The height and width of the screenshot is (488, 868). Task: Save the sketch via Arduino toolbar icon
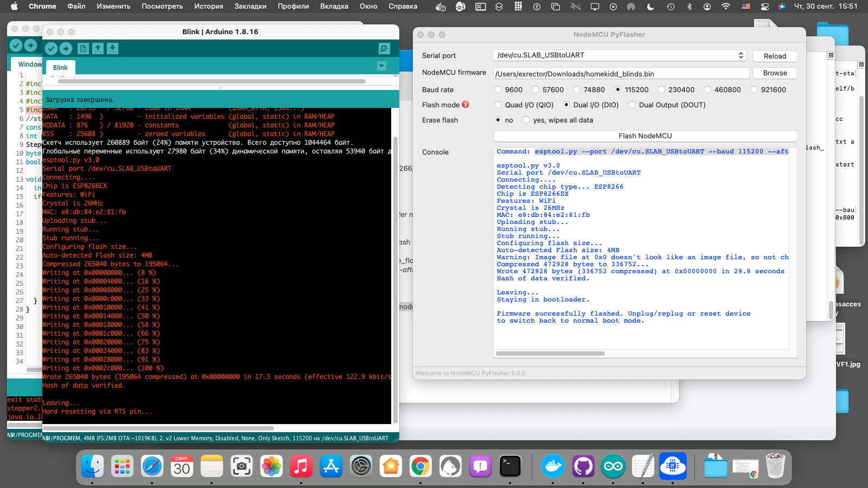coord(112,49)
